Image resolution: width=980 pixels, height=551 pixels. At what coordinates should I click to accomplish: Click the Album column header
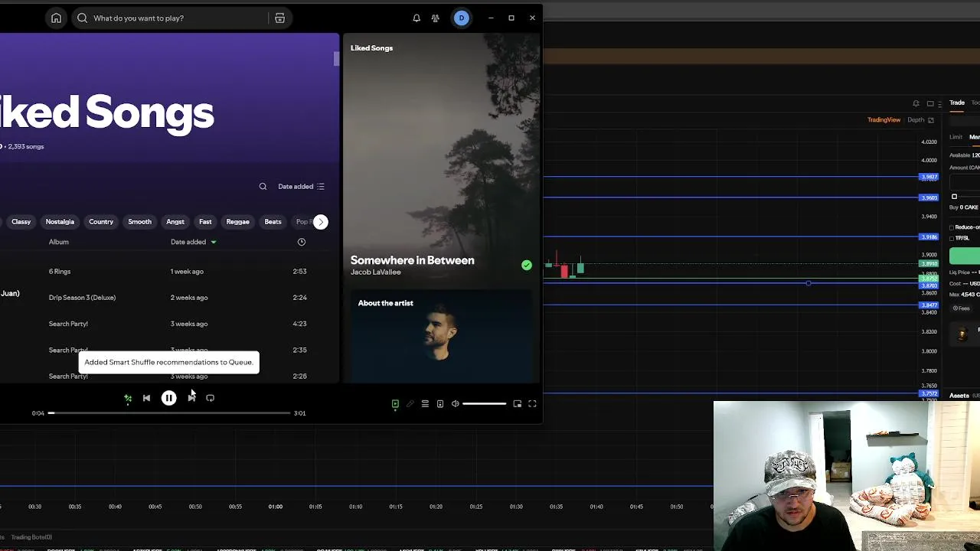pos(59,242)
